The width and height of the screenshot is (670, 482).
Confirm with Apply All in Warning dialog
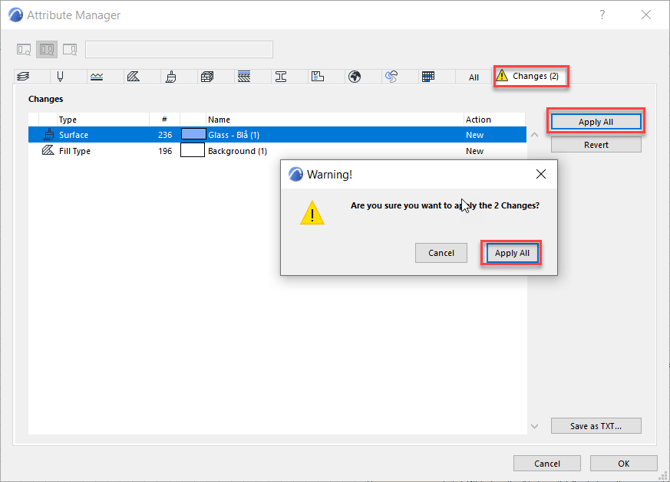click(512, 253)
